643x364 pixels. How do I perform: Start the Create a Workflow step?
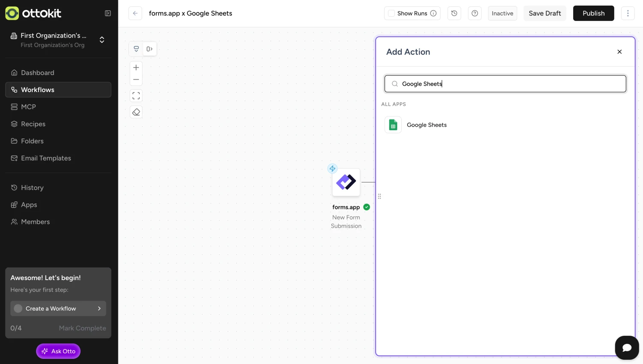pos(58,308)
